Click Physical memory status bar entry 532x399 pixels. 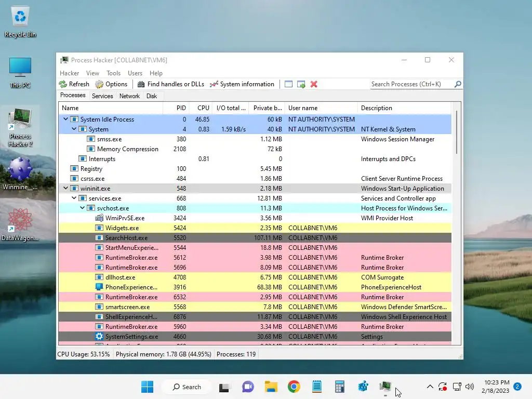[x=164, y=354]
